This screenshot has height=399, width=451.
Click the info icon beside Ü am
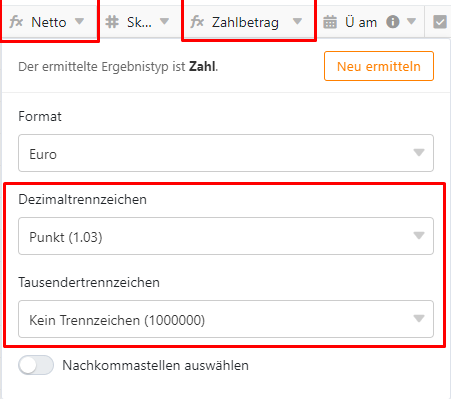[393, 22]
